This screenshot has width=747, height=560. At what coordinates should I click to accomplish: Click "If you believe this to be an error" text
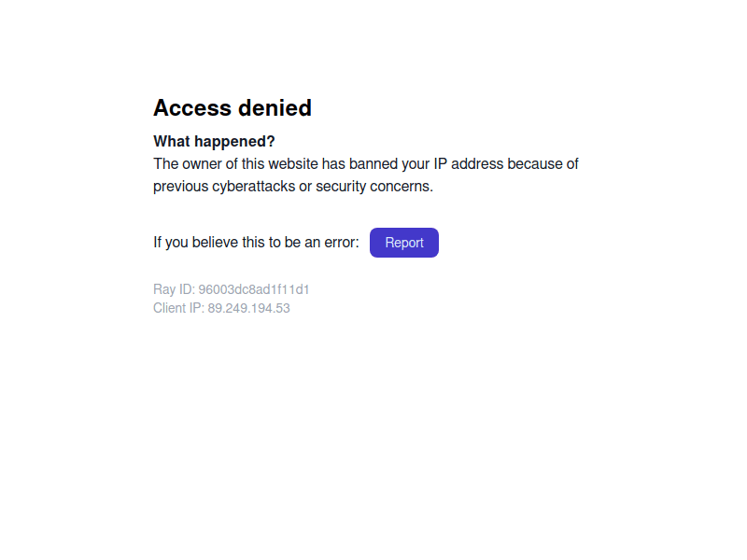tap(256, 243)
